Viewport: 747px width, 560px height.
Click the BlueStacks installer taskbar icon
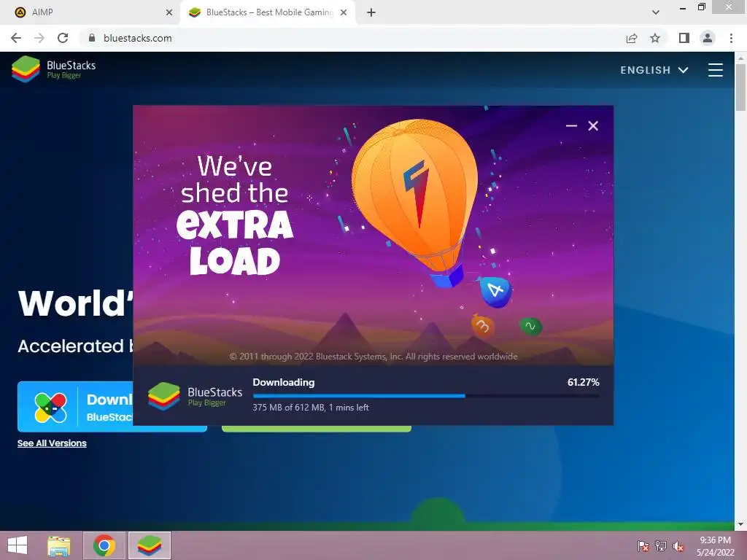pos(150,545)
